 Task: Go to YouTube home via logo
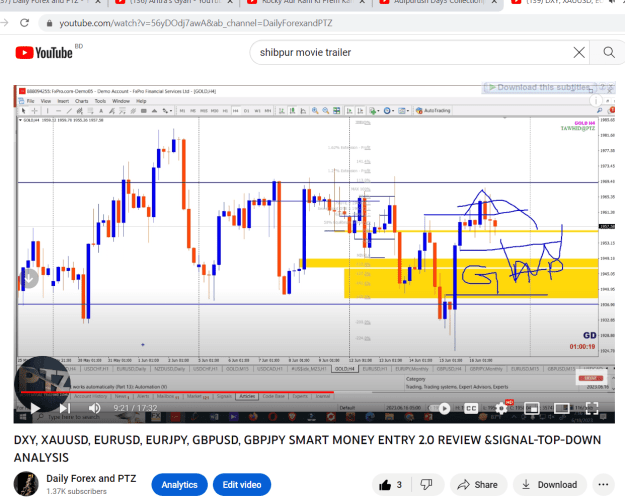[45, 53]
